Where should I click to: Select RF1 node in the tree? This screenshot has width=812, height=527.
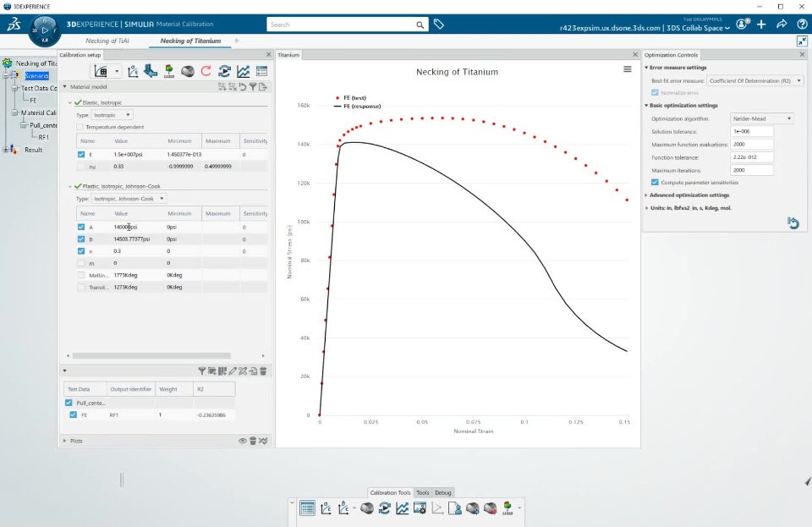pos(44,137)
